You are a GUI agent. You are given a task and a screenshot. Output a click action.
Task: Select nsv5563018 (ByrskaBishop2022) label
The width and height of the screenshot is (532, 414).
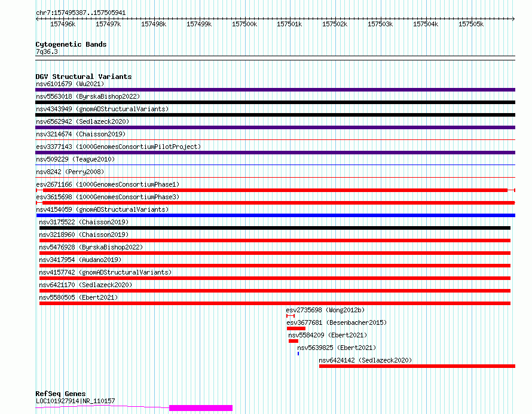coord(88,96)
